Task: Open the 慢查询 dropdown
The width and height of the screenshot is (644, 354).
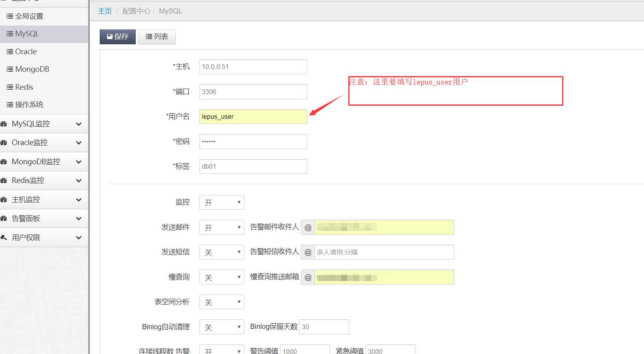Action: tap(222, 277)
